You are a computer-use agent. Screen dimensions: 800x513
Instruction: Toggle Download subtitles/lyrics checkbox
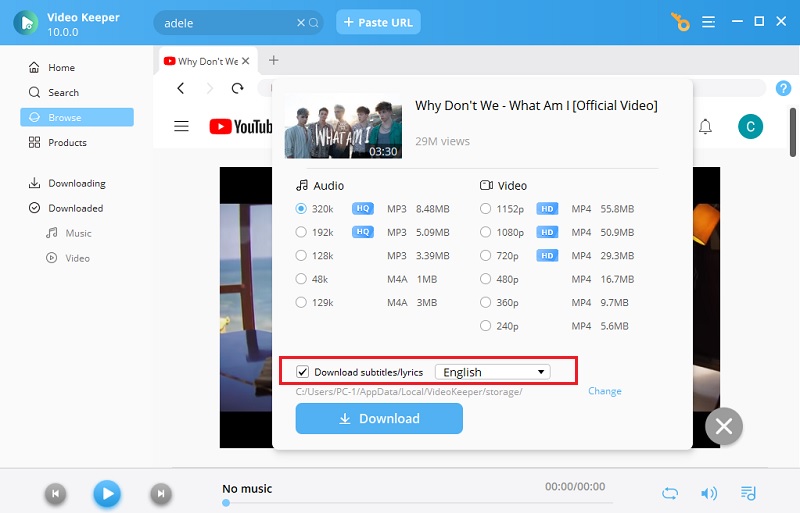(303, 372)
